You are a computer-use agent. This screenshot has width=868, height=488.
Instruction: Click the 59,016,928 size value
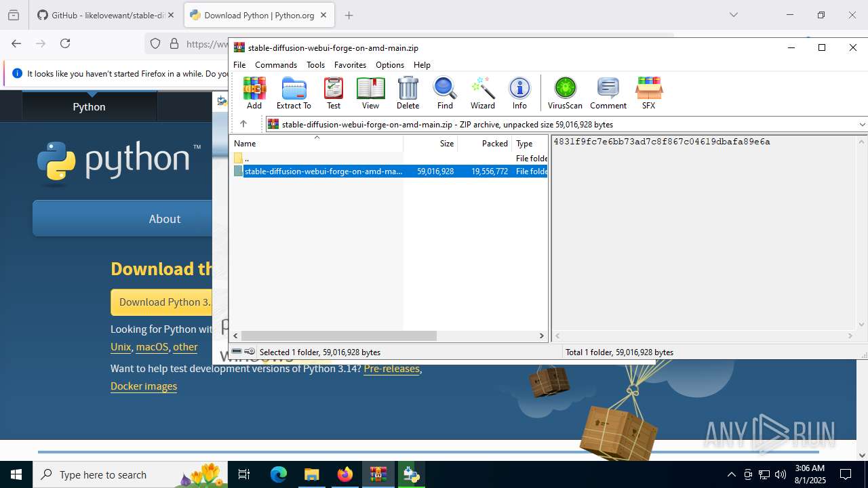click(x=435, y=171)
